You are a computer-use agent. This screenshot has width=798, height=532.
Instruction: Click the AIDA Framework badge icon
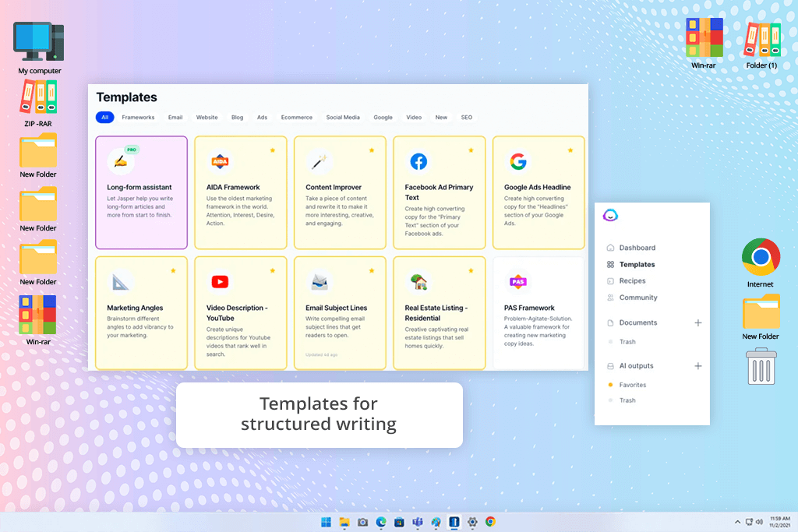[220, 162]
